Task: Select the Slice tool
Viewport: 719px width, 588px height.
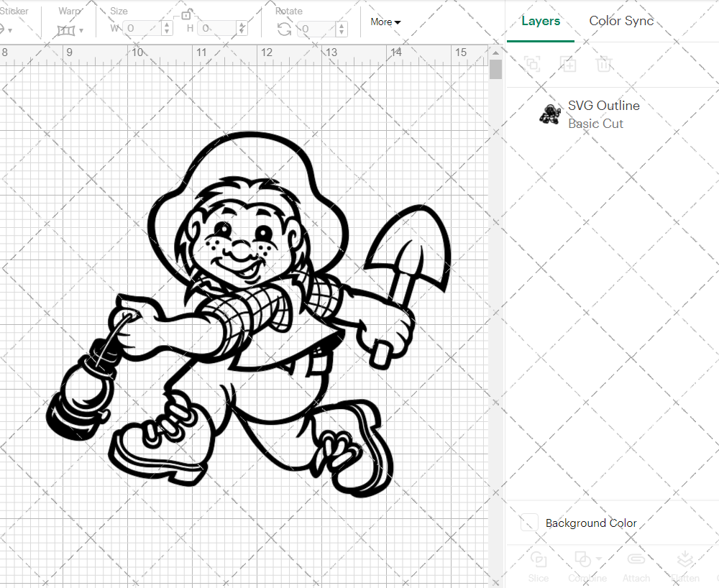Action: tap(539, 566)
